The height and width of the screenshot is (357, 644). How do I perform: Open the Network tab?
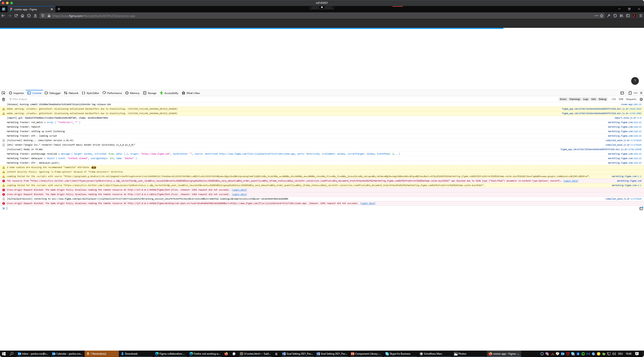click(71, 93)
